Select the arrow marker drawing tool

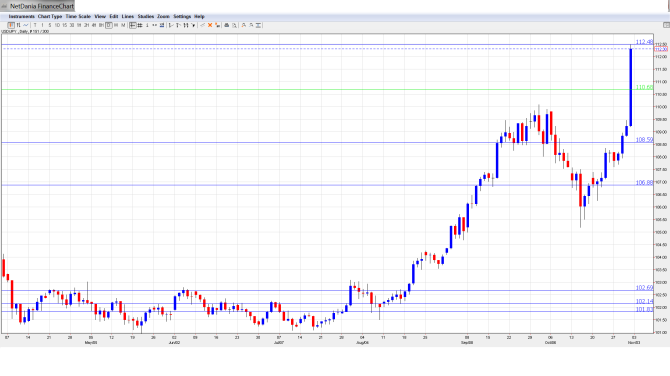(x=193, y=25)
